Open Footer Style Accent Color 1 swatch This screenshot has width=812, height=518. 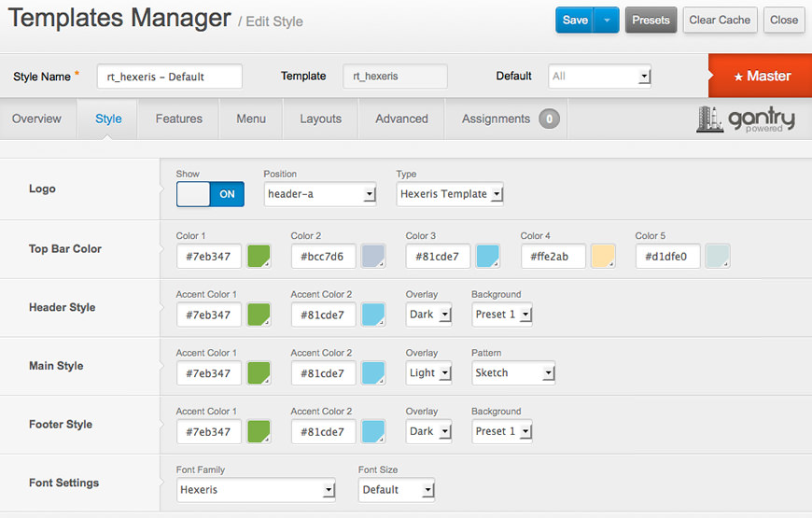[259, 431]
